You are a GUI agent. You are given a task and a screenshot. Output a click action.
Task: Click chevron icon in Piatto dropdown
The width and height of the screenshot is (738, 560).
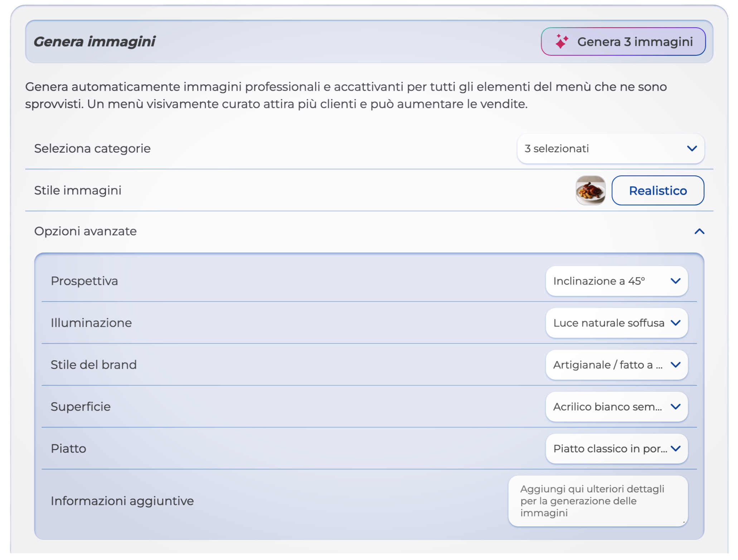(x=675, y=449)
